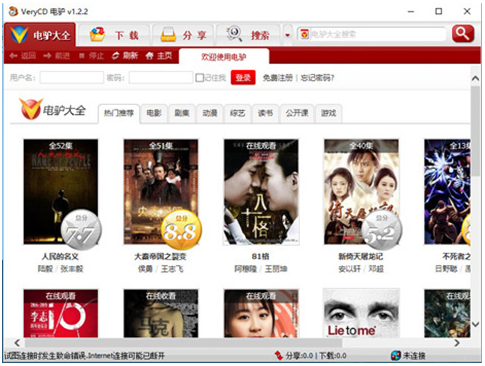Open the Lie to me poster thumbnail

pos(361,313)
